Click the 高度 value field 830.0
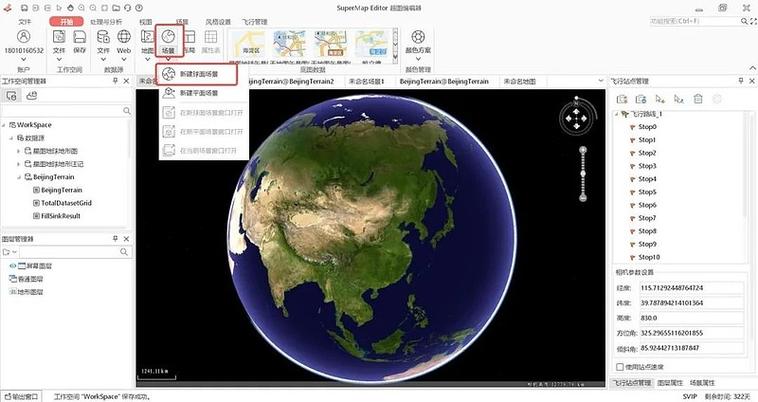 [691, 318]
